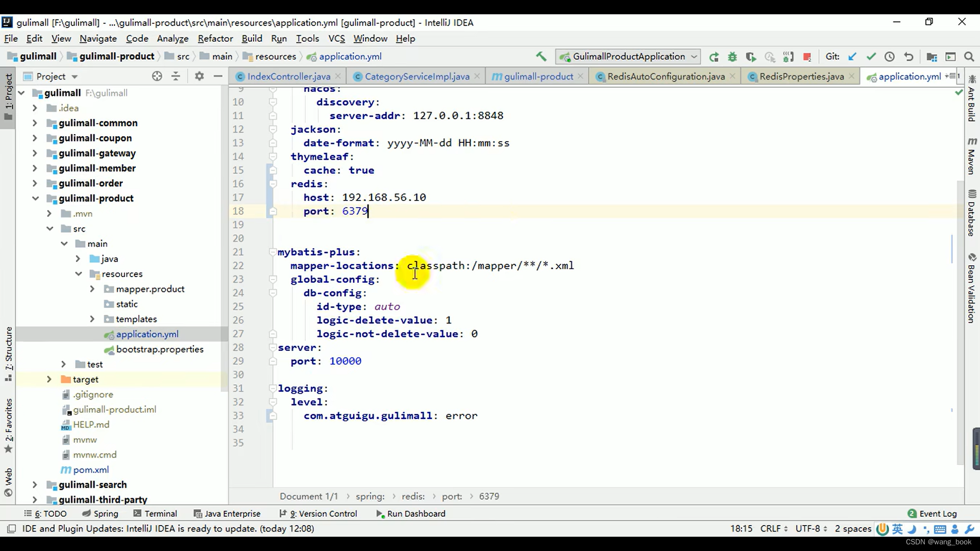Toggle the Run Dashboard panel
The image size is (980, 551).
tap(412, 513)
